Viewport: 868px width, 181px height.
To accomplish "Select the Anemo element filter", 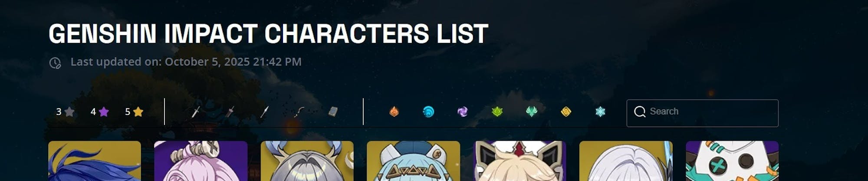I will coord(532,112).
